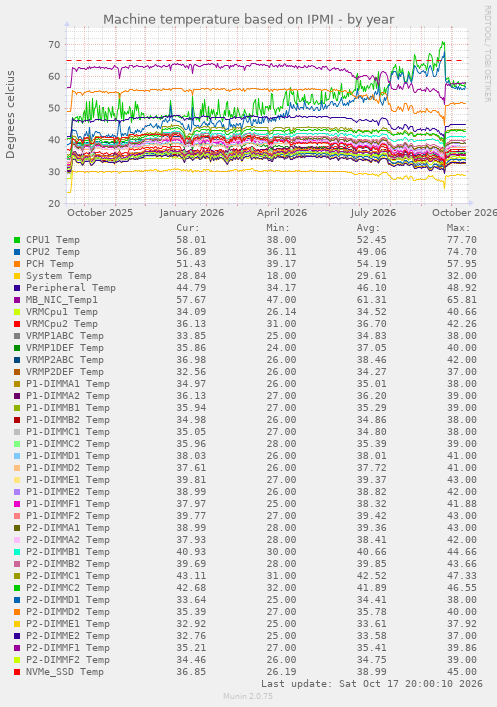The height and width of the screenshot is (707, 497).
Task: Click the Avg: column header
Action: (368, 228)
